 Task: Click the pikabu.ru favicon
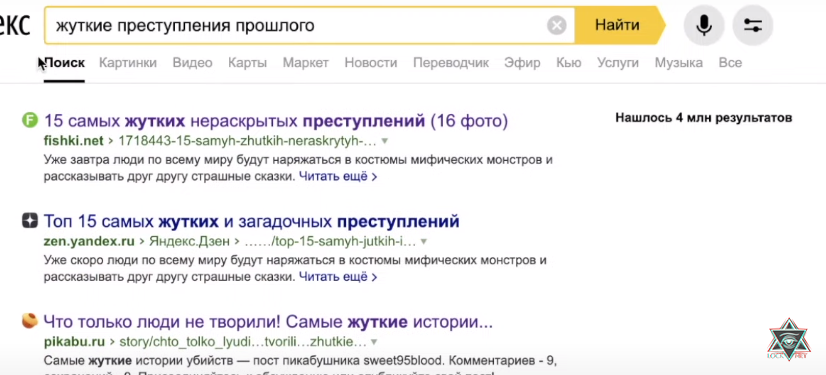(x=30, y=320)
